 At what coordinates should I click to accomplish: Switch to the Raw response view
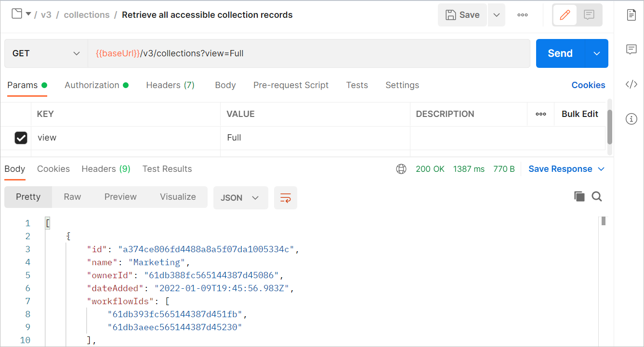pyautogui.click(x=72, y=197)
